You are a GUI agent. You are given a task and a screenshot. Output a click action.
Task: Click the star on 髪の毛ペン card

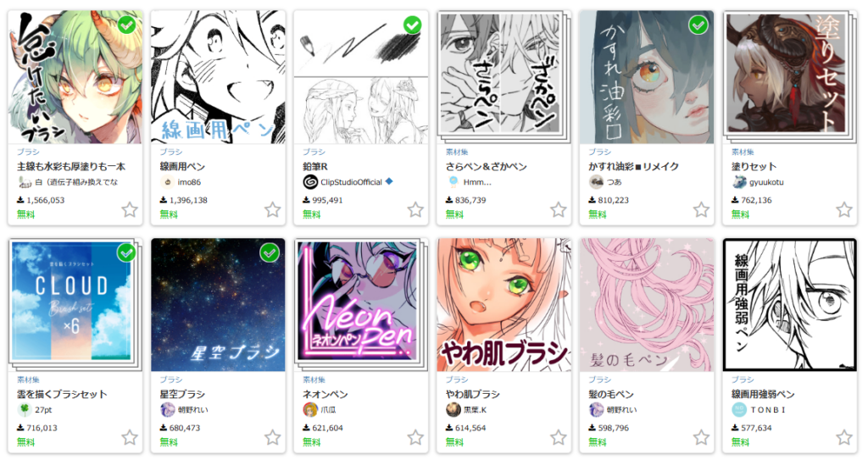701,437
